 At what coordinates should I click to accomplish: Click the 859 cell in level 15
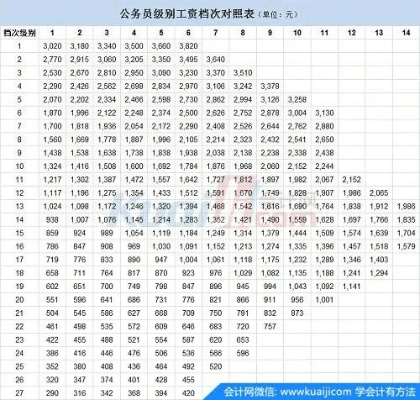click(x=52, y=233)
